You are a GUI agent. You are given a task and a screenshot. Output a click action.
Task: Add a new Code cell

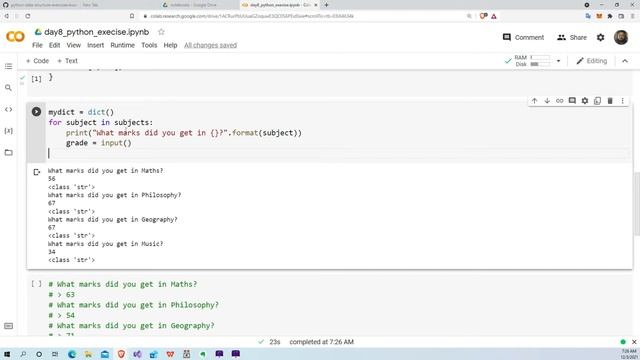[37, 61]
